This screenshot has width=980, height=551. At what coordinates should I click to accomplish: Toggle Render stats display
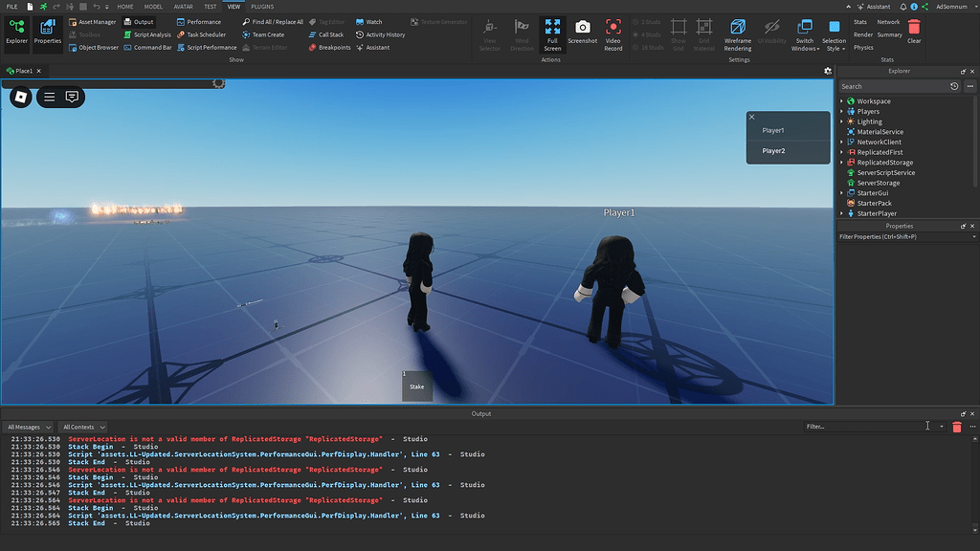(x=863, y=35)
